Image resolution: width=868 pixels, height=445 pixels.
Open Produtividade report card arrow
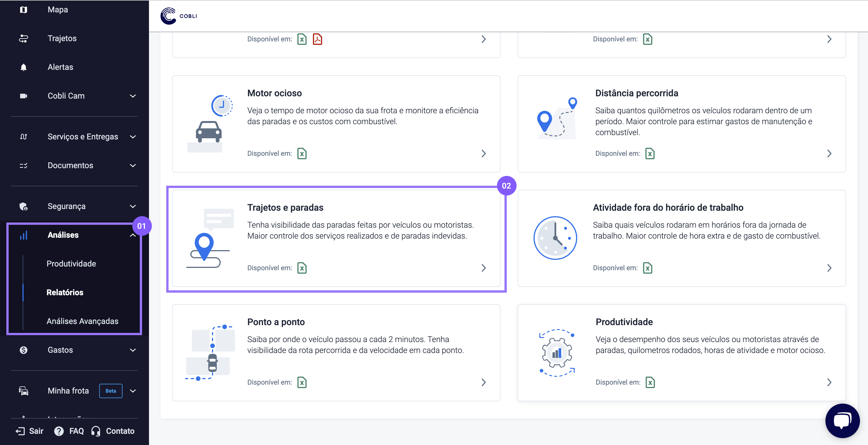point(829,382)
